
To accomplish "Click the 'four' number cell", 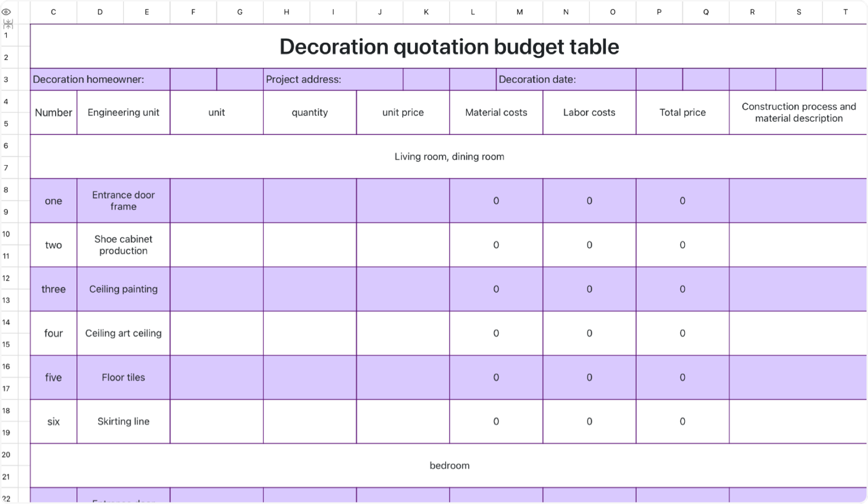I will coord(53,333).
